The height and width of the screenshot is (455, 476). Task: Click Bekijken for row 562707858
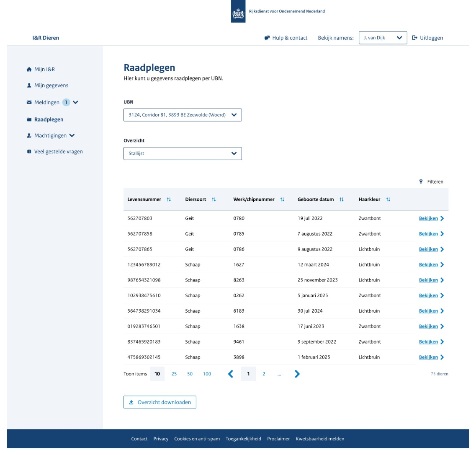click(428, 234)
